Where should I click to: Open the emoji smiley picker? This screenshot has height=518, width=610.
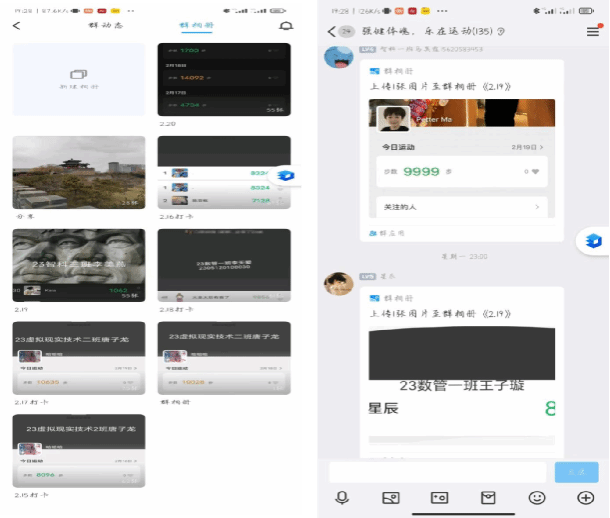537,497
